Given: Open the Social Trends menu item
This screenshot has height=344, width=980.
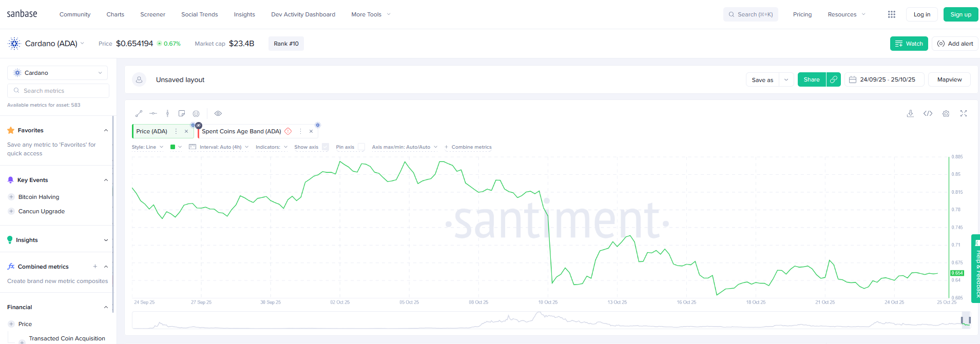Looking at the screenshot, I should pos(199,14).
